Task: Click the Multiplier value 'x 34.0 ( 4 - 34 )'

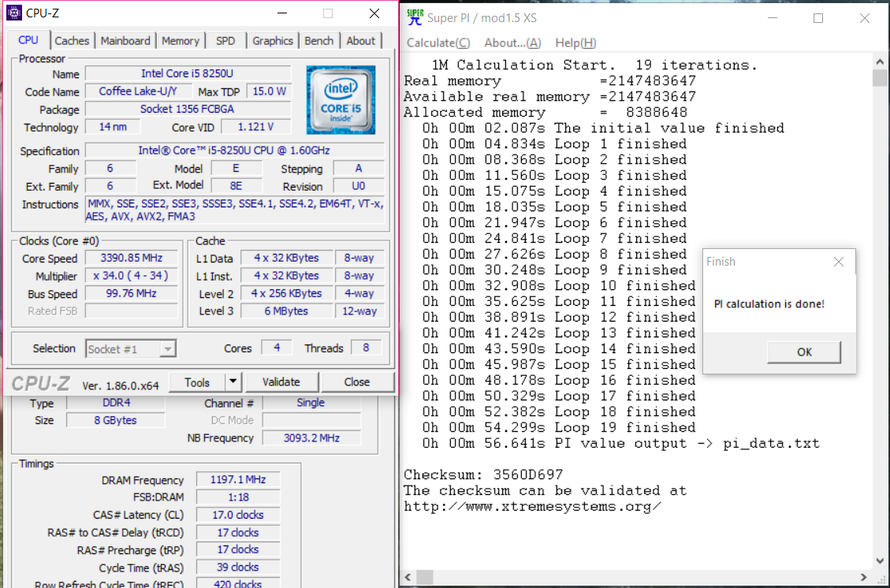Action: (132, 276)
